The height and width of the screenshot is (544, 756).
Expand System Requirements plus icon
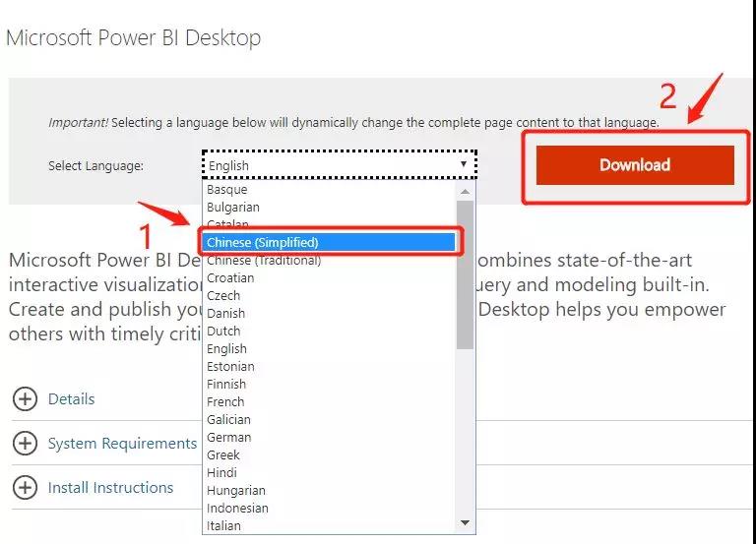pyautogui.click(x=25, y=444)
